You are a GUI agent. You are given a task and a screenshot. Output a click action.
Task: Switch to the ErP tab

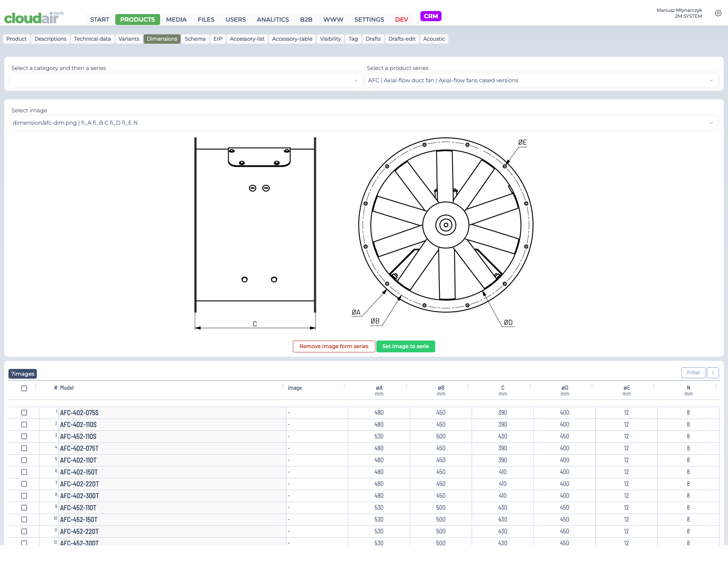pos(218,39)
